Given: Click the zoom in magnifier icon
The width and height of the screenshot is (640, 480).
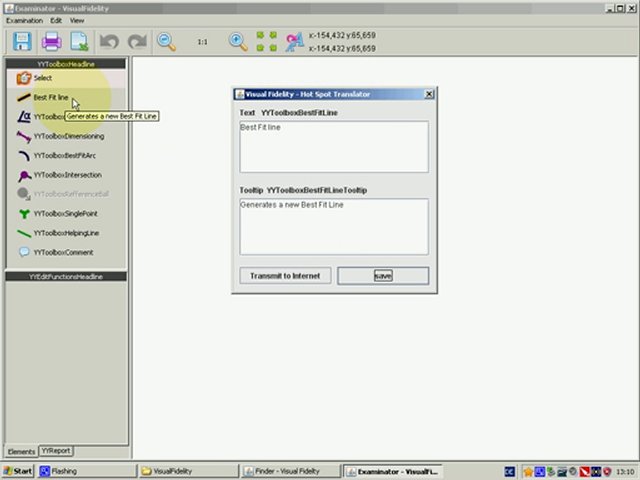Looking at the screenshot, I should (238, 42).
